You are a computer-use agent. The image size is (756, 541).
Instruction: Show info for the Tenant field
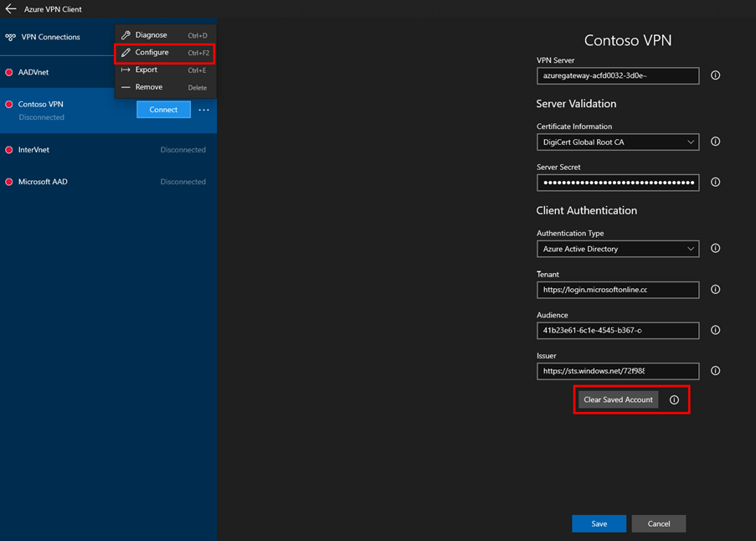click(x=716, y=289)
